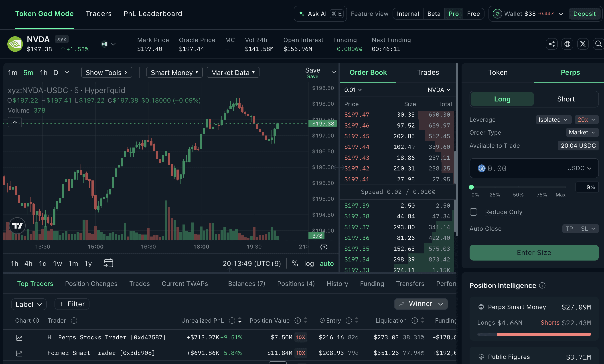
Task: Click the Show Tools button
Action: tap(107, 72)
